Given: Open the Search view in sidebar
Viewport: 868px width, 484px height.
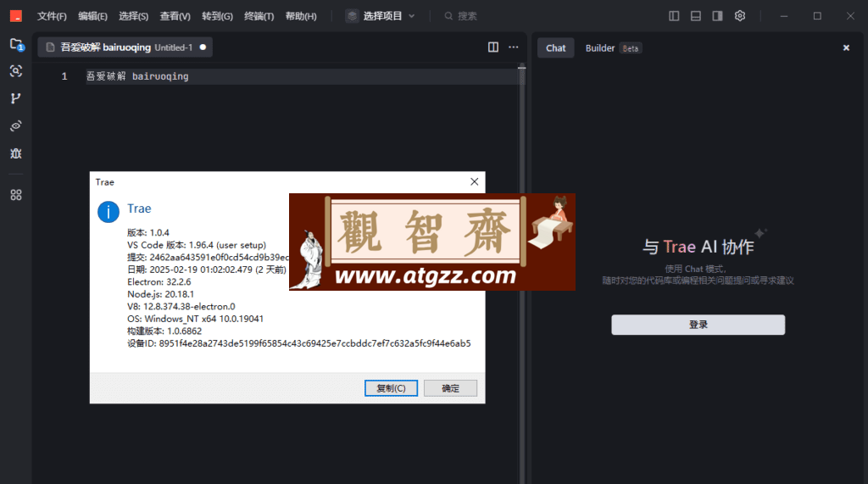Looking at the screenshot, I should pyautogui.click(x=16, y=71).
